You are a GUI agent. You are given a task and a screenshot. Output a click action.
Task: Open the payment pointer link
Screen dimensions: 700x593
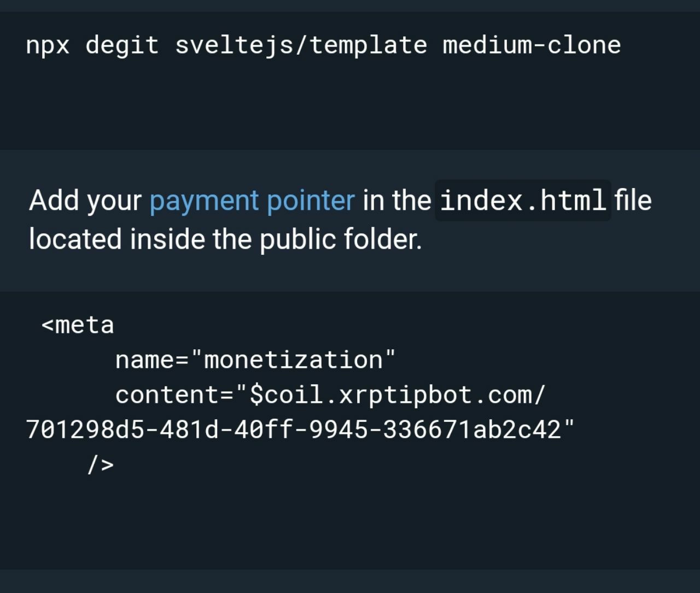tap(252, 201)
